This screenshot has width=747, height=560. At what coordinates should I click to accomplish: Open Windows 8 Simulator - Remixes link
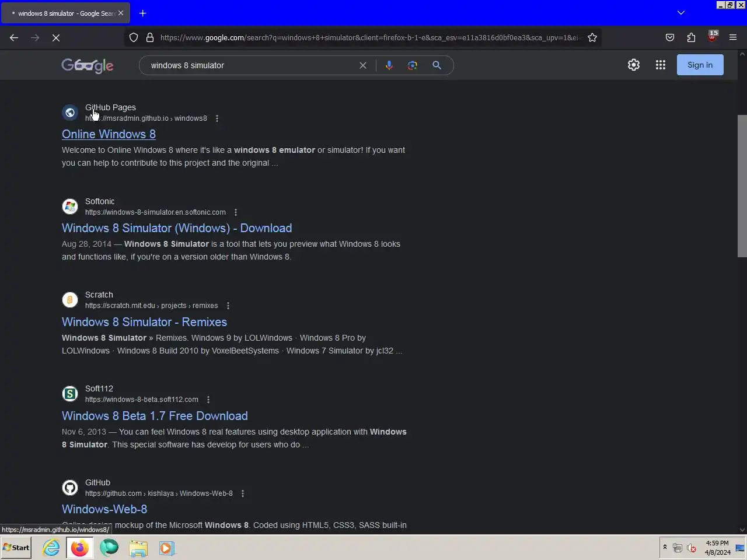pos(144,322)
